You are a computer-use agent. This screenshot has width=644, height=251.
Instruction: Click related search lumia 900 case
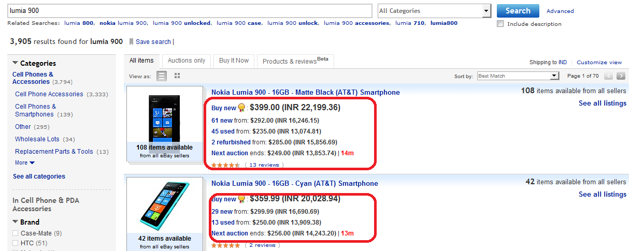[239, 23]
